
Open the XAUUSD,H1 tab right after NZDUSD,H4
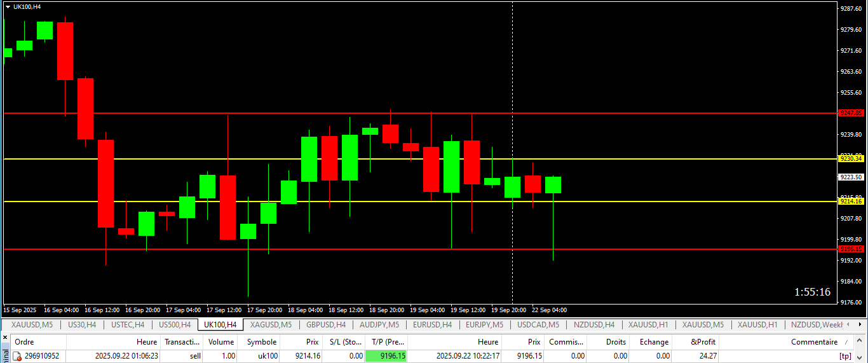[x=648, y=325]
